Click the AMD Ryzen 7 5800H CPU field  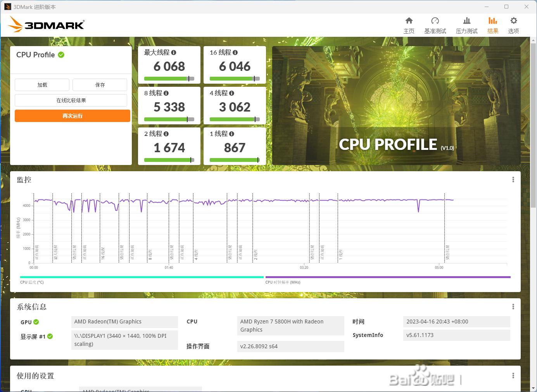point(290,326)
